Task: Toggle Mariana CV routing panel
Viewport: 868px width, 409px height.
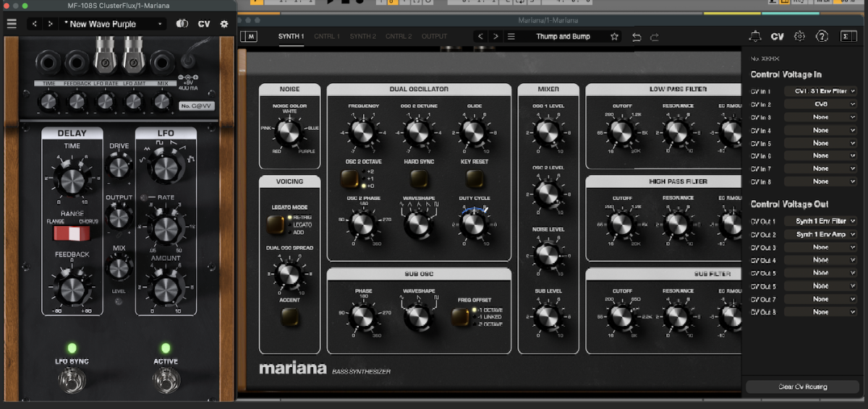Action: [778, 36]
